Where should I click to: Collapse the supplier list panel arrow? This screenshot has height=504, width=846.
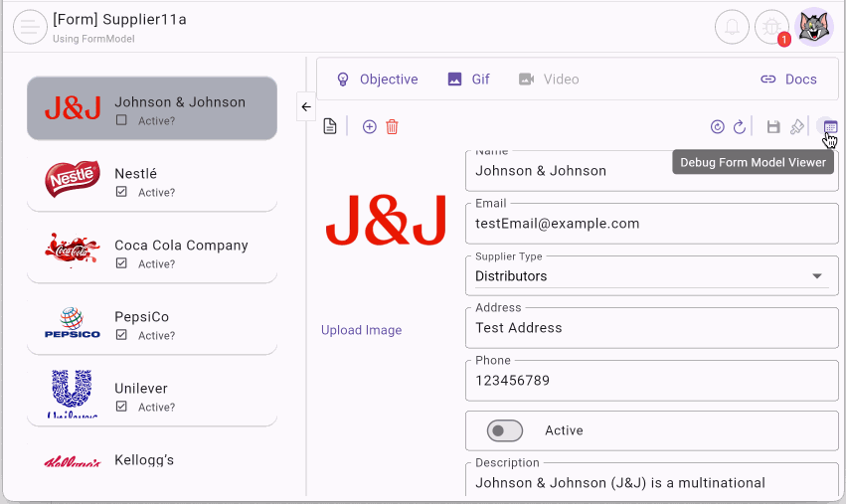[305, 106]
